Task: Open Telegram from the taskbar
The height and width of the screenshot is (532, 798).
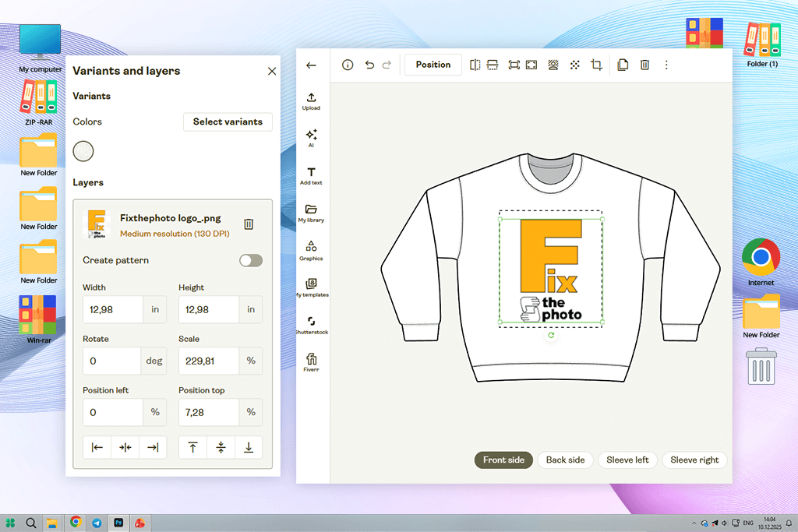Action: click(97, 523)
